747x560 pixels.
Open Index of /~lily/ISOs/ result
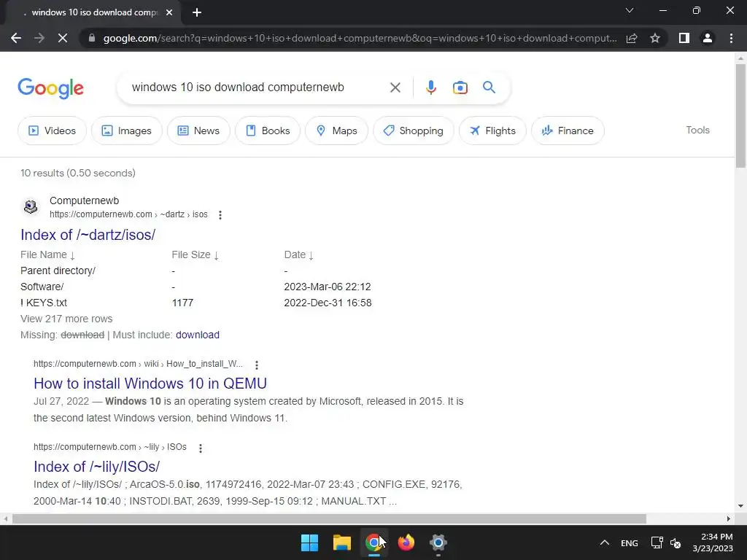tap(97, 467)
